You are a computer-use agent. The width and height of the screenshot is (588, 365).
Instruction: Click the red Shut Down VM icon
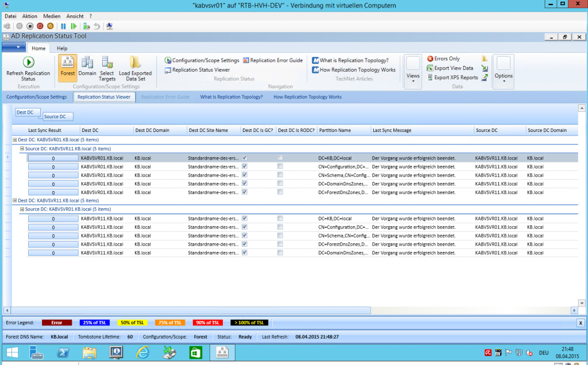40,26
